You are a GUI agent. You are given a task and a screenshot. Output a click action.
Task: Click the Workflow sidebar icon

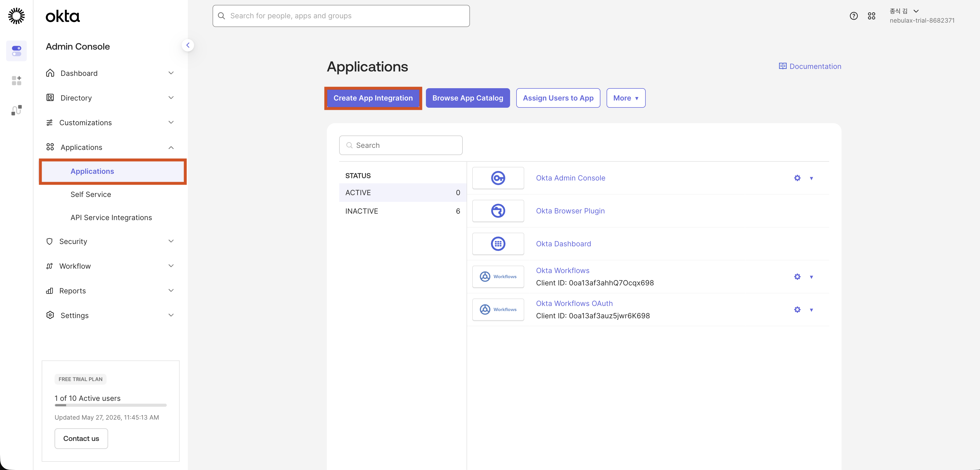(49, 266)
